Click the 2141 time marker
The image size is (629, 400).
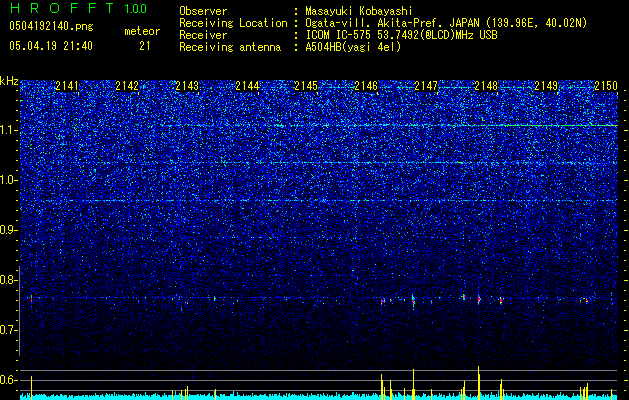67,86
